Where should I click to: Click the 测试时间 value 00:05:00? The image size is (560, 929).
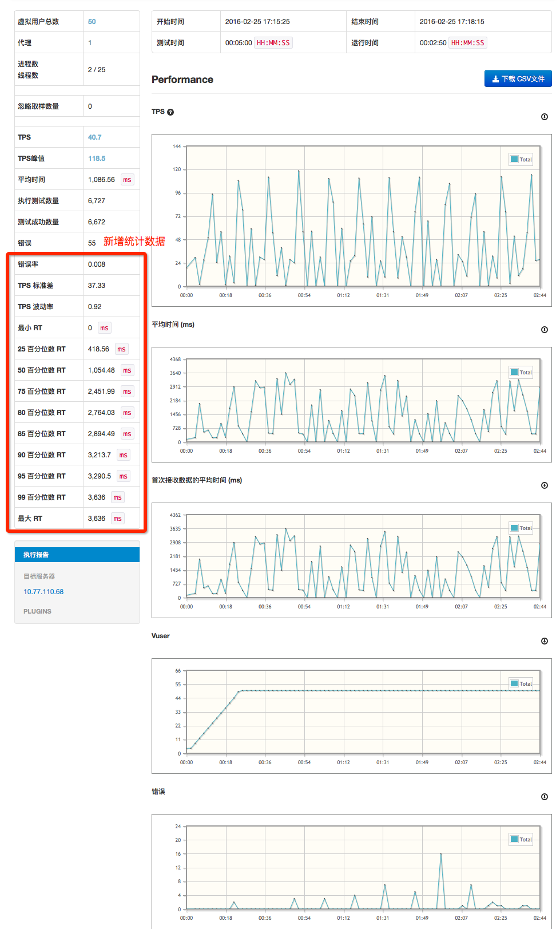[239, 43]
